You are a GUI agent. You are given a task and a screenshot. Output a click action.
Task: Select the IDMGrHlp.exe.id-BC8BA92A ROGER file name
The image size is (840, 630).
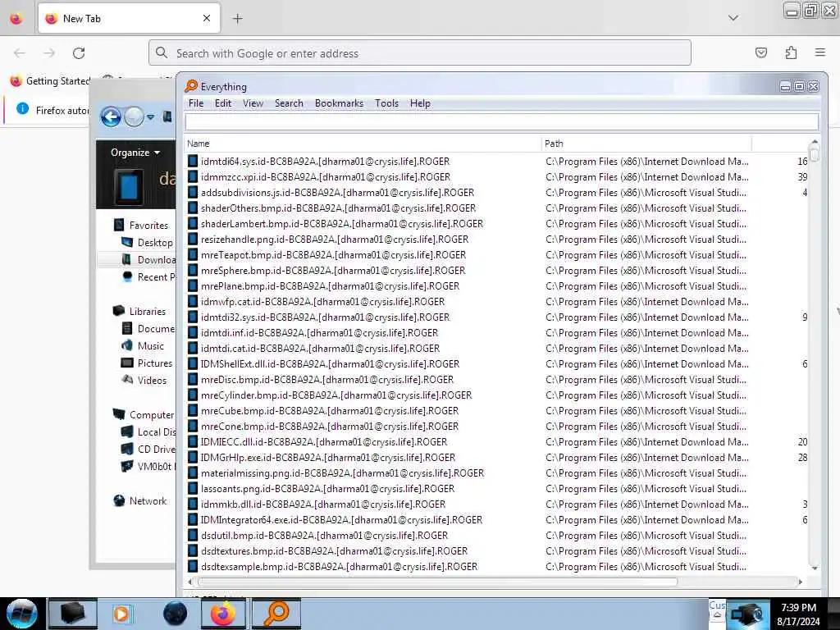pos(328,458)
